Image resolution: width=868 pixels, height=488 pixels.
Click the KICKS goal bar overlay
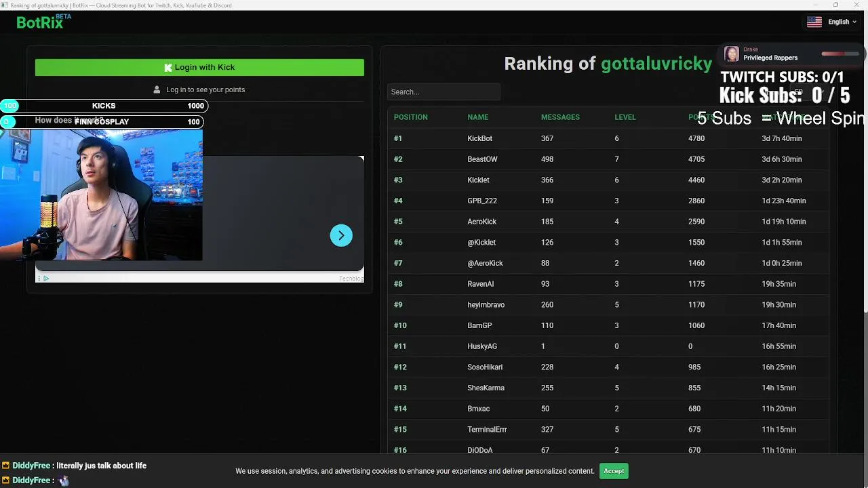click(x=104, y=106)
